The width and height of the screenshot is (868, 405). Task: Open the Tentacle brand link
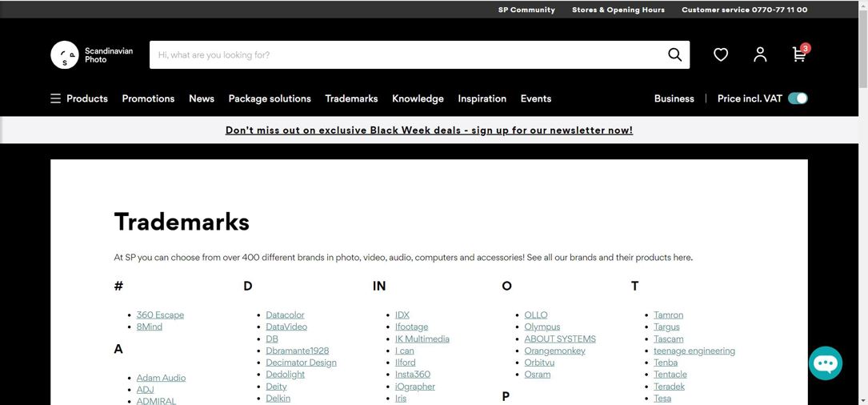[x=670, y=375]
